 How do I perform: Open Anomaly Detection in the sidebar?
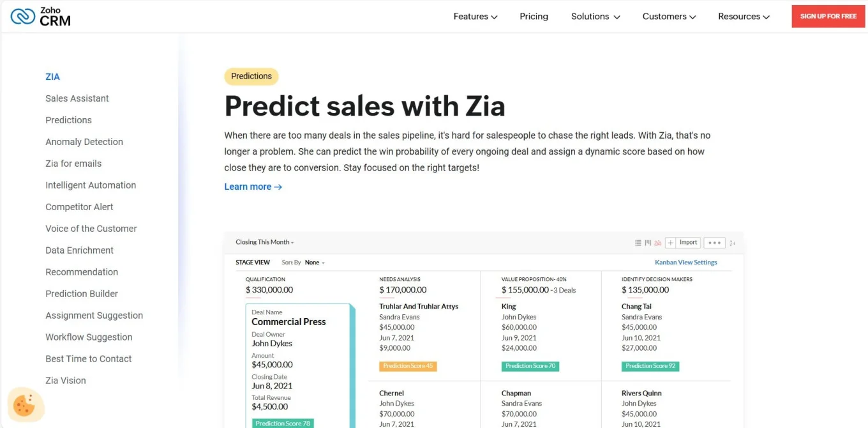[x=84, y=141]
